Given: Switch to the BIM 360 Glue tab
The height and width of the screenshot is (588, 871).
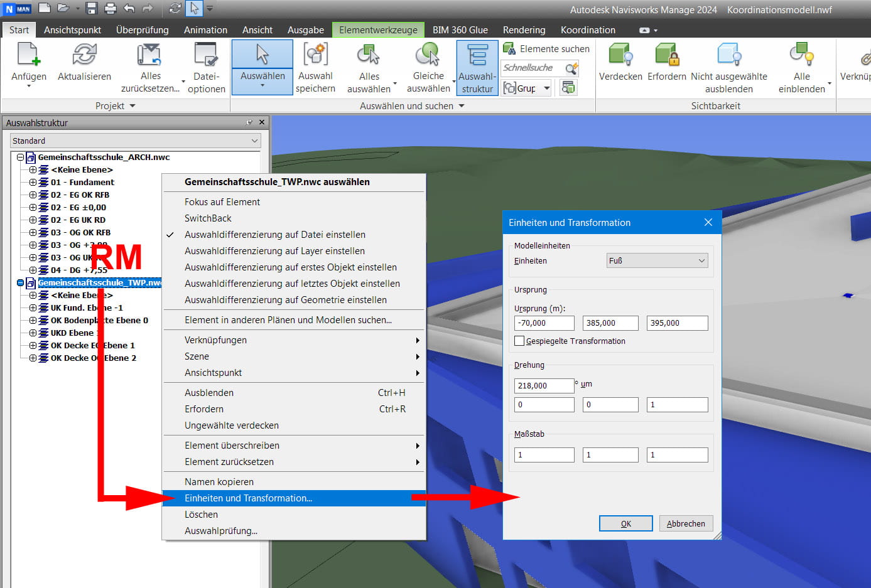Looking at the screenshot, I should coord(460,29).
